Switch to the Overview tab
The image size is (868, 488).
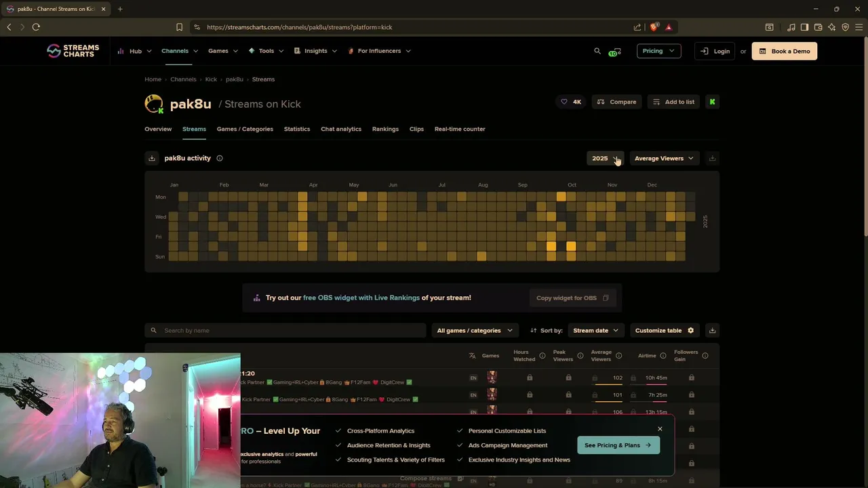pos(158,129)
